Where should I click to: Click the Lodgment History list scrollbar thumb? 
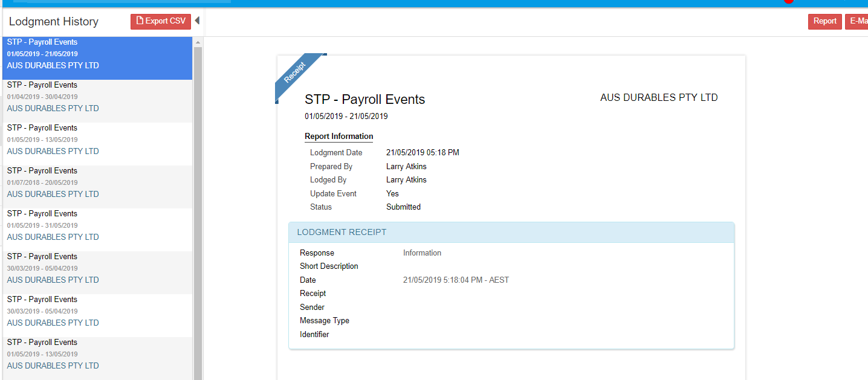(197, 211)
